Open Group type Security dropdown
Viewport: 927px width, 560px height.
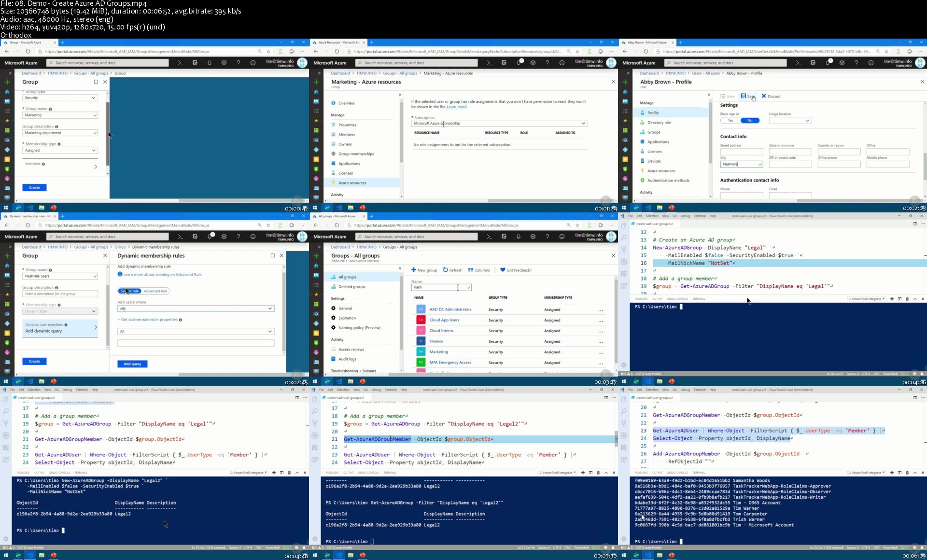click(60, 98)
